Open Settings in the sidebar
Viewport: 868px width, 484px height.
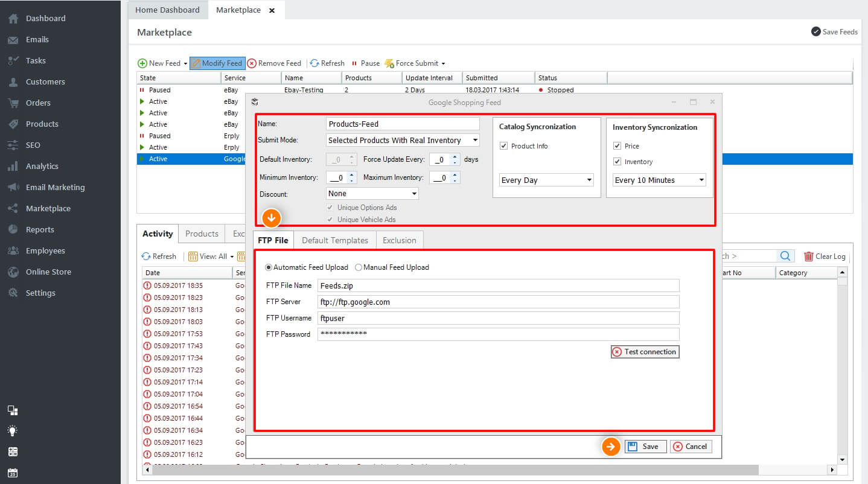coord(40,293)
